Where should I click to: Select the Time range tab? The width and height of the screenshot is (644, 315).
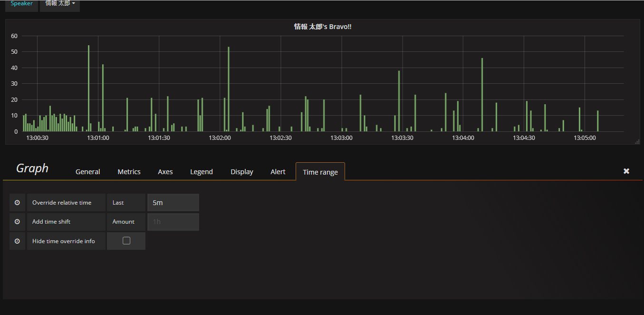320,172
